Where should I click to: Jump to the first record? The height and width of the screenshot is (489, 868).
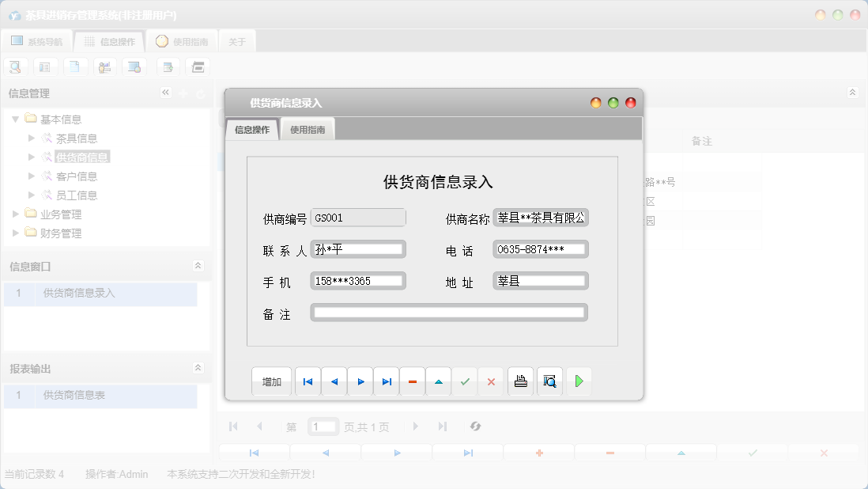click(x=308, y=381)
